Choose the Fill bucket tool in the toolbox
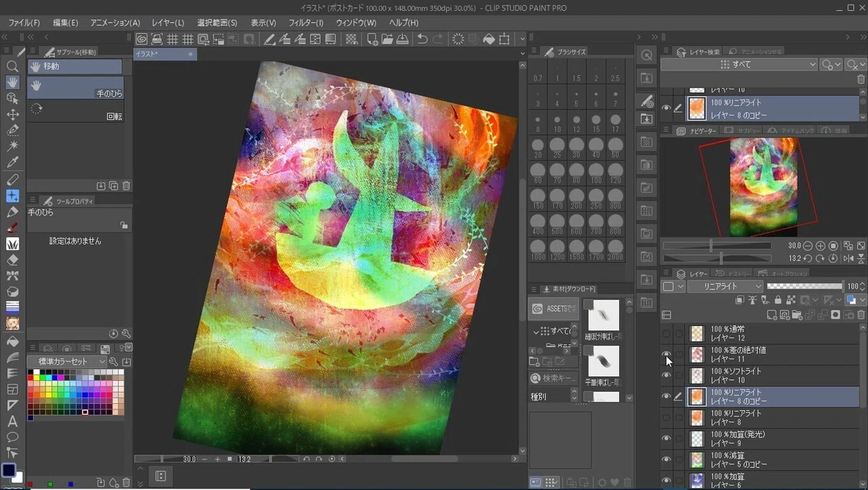Viewport: 868px width, 490px height. [12, 341]
